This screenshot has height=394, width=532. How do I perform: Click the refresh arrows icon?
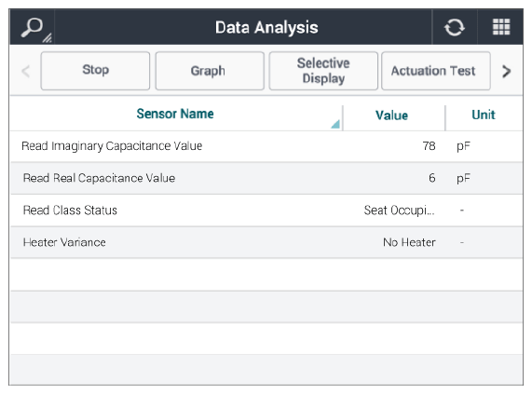click(455, 27)
